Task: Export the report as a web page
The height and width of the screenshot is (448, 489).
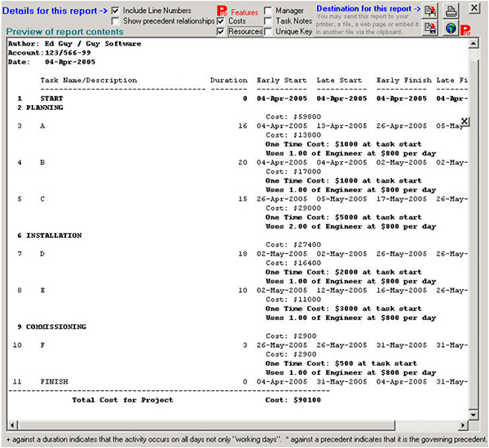Action: pyautogui.click(x=451, y=28)
